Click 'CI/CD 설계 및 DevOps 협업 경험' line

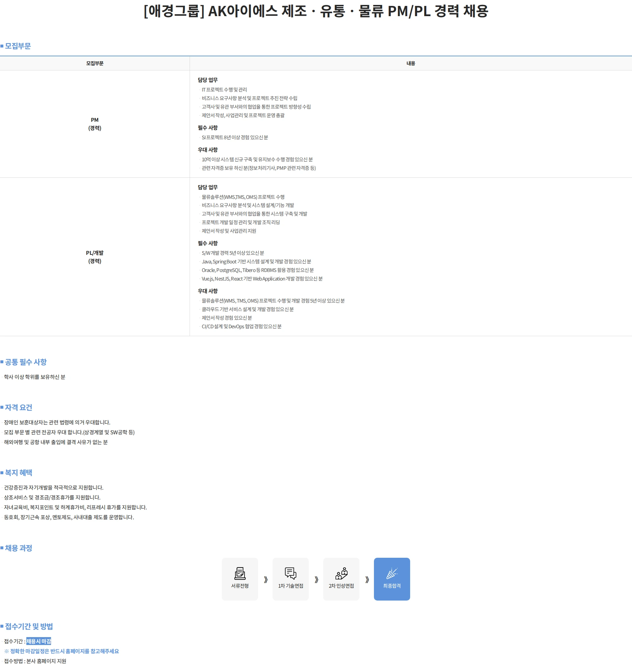point(242,327)
